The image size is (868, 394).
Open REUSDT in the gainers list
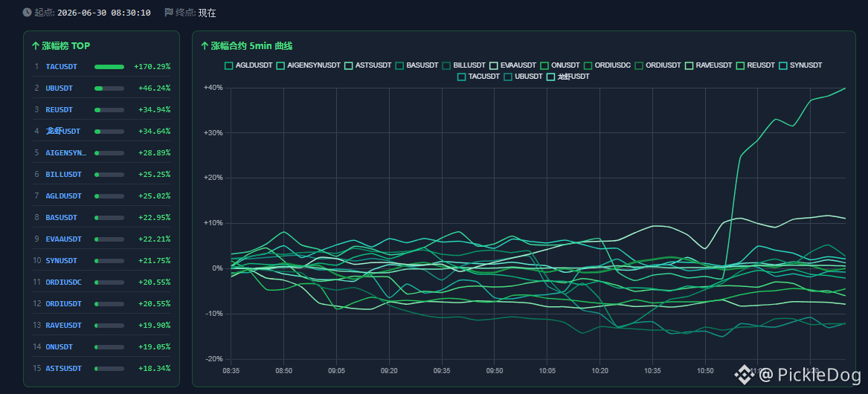tap(60, 109)
